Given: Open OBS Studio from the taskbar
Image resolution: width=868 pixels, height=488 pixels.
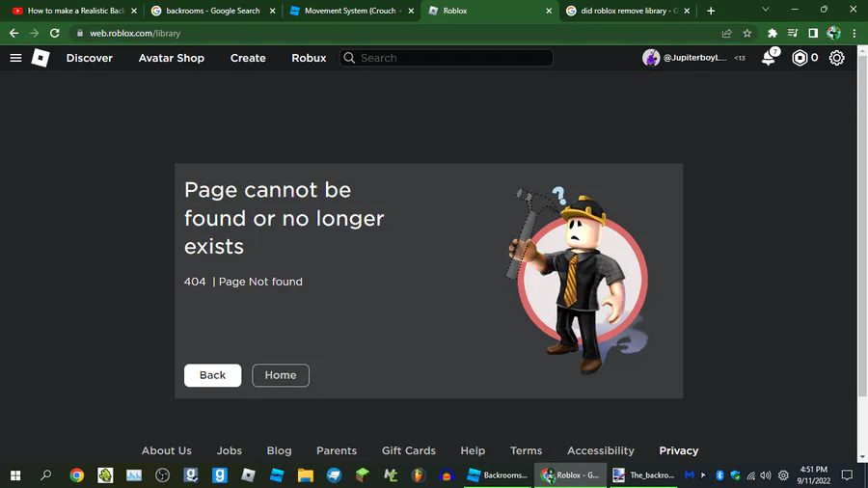Looking at the screenshot, I should (x=162, y=474).
